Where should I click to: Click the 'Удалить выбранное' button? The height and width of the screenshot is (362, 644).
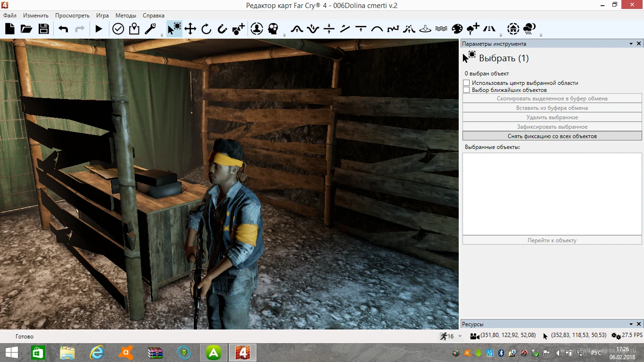(x=552, y=117)
